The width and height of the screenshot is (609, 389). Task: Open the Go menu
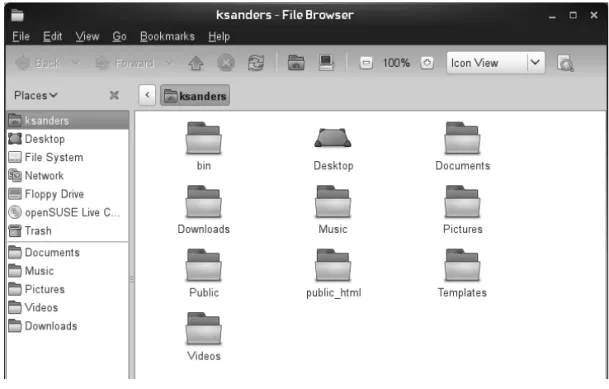[x=120, y=36]
